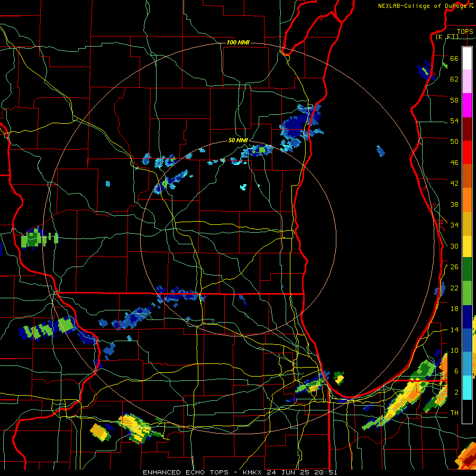
Task: Click the 'K FT' units label
Action: tap(447, 36)
